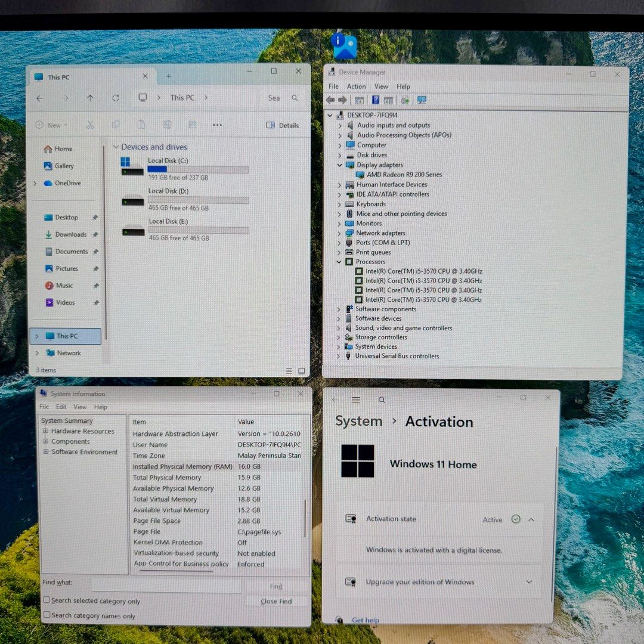Open Documents folder in sidebar
644x644 pixels.
tap(67, 252)
